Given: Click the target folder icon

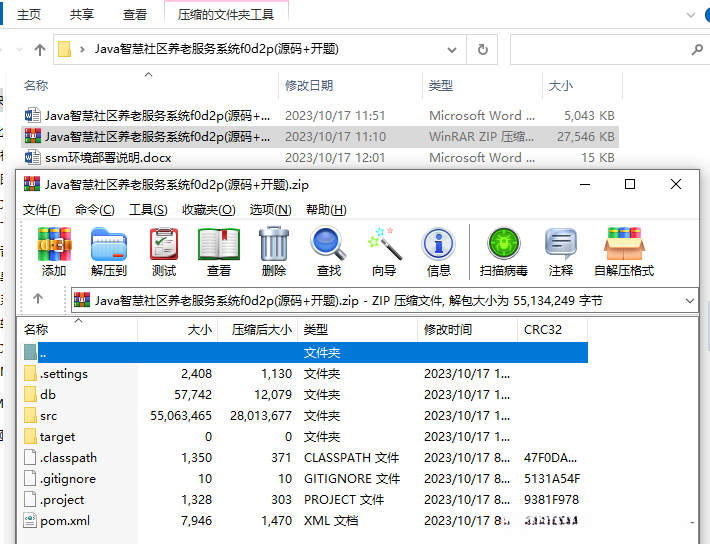Looking at the screenshot, I should pyautogui.click(x=30, y=437).
